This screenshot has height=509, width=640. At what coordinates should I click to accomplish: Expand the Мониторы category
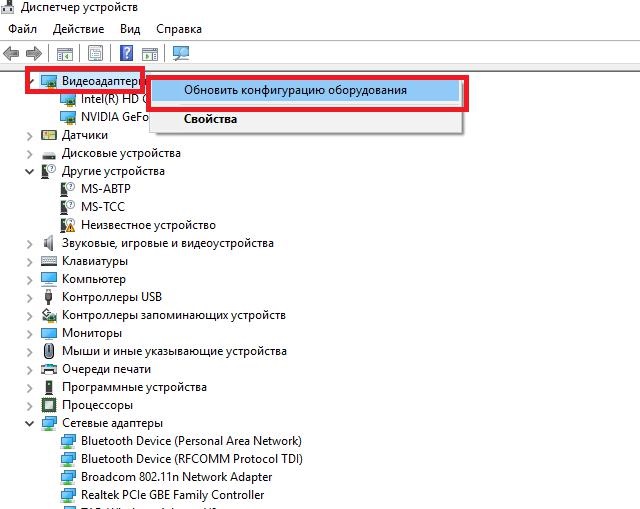click(x=29, y=334)
